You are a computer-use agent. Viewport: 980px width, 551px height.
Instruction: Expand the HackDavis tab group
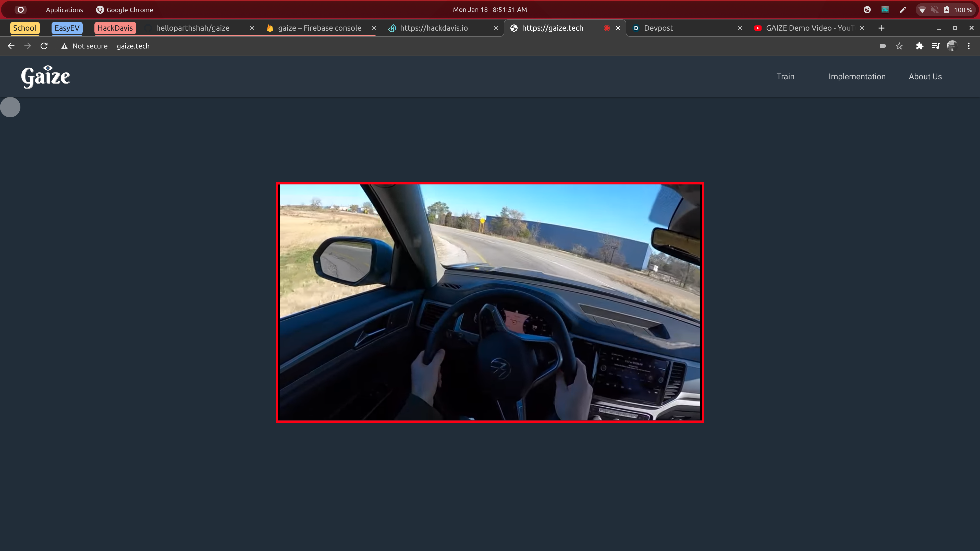pos(115,28)
